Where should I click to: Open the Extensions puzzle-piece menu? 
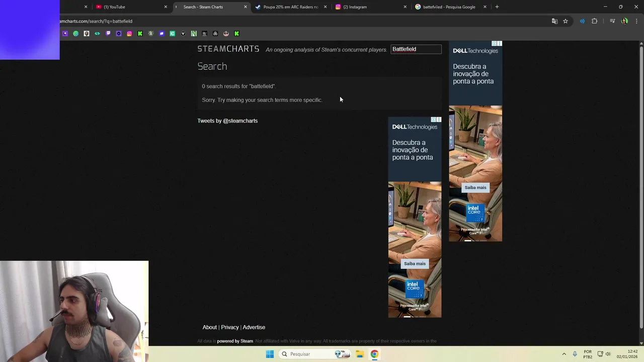click(x=594, y=21)
